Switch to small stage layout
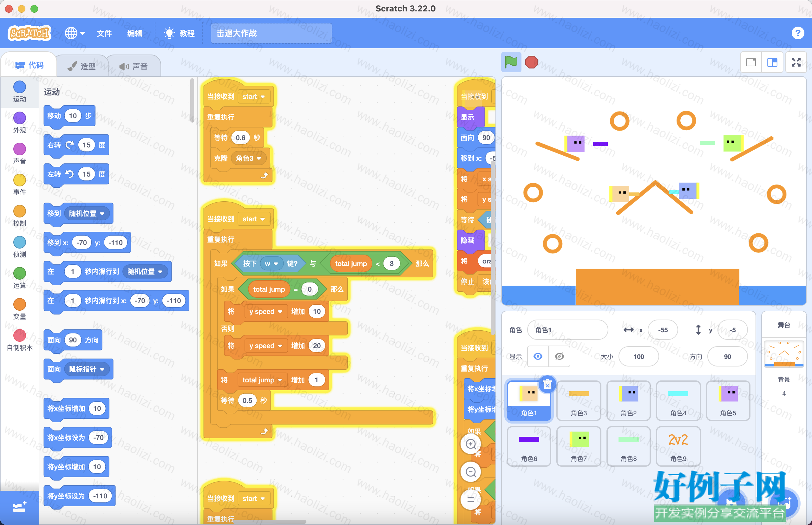 751,62
